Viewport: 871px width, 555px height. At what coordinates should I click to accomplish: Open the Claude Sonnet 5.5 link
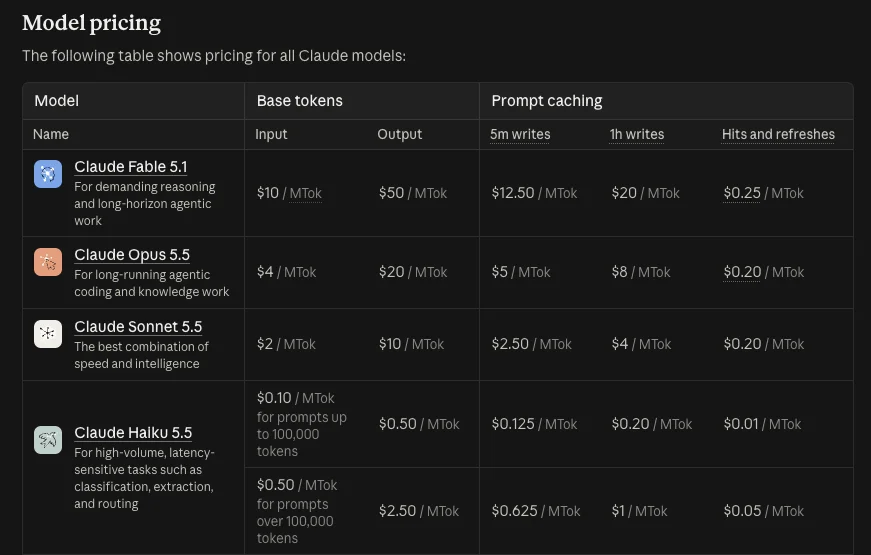pos(138,327)
